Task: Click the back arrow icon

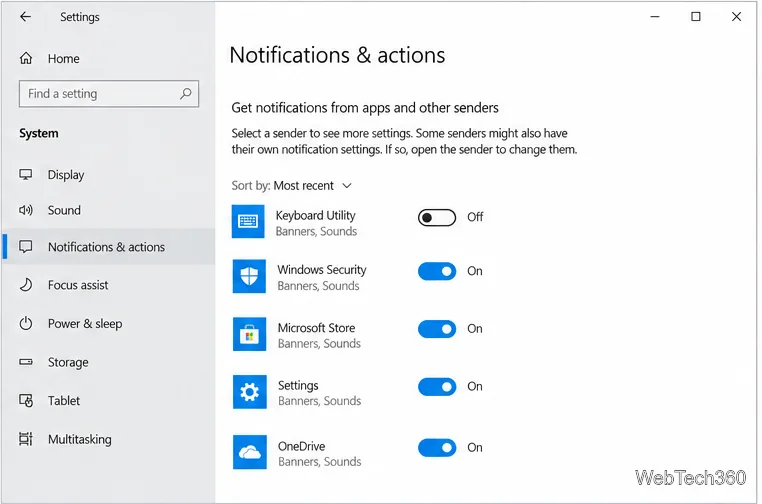Action: pyautogui.click(x=25, y=17)
